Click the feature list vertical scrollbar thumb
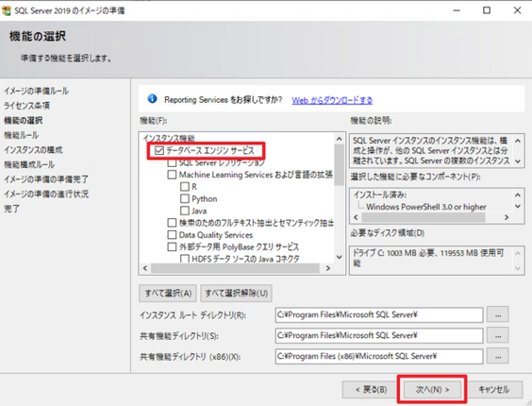 point(339,165)
